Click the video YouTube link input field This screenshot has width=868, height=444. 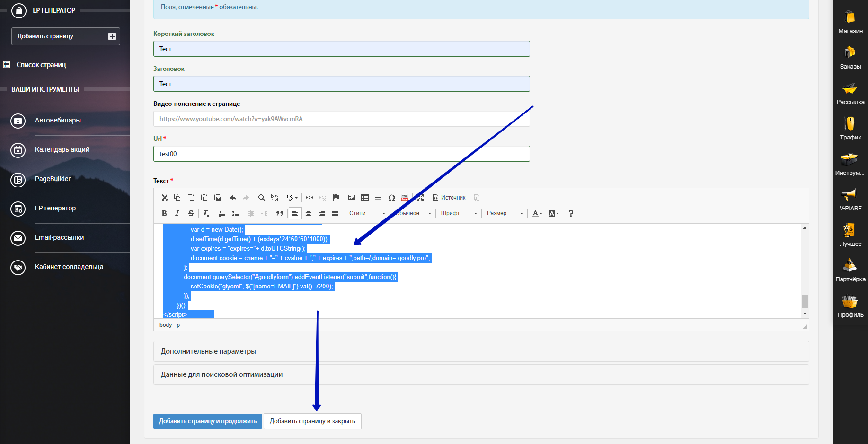(341, 119)
